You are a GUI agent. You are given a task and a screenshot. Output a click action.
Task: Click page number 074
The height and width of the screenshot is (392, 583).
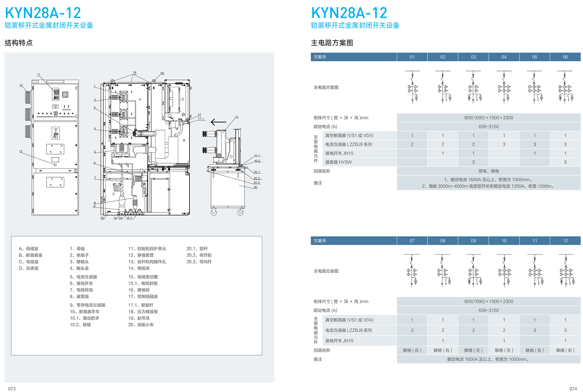click(573, 389)
